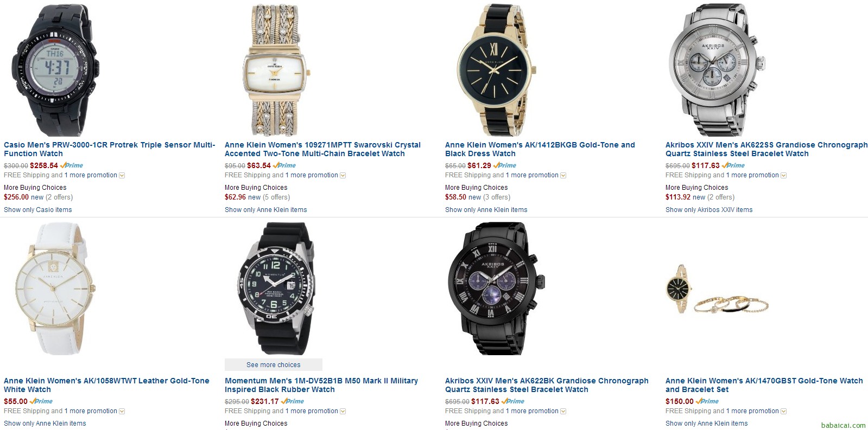The width and height of the screenshot is (868, 430).
Task: Open the Momentum M50 Mark II Military title link
Action: coord(321,385)
